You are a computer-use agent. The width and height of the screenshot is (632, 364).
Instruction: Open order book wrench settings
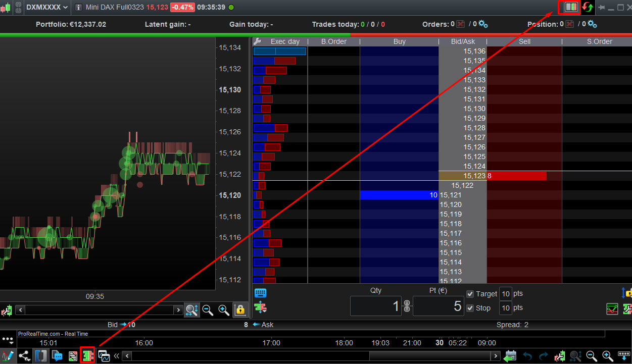point(257,41)
